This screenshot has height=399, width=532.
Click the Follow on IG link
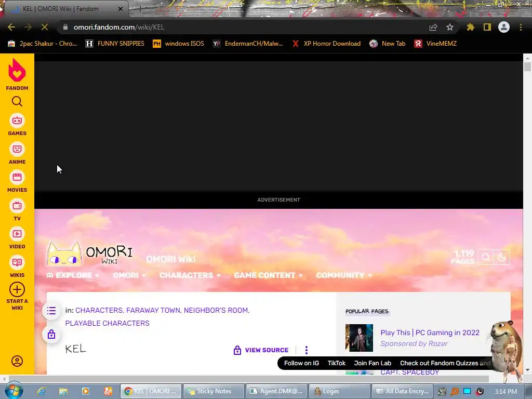[302, 363]
